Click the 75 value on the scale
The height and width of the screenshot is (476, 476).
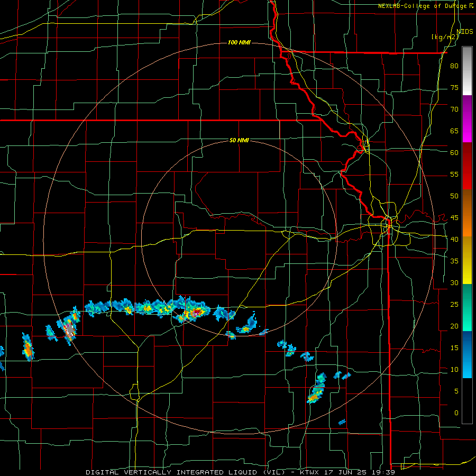454,87
